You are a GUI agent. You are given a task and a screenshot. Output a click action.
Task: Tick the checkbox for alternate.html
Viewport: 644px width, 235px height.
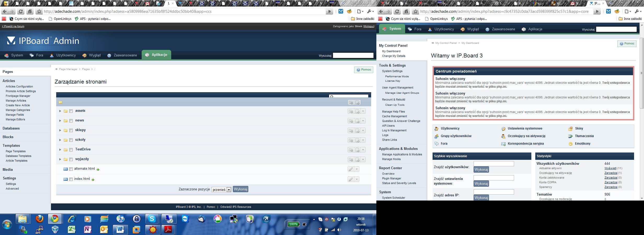[x=71, y=169]
